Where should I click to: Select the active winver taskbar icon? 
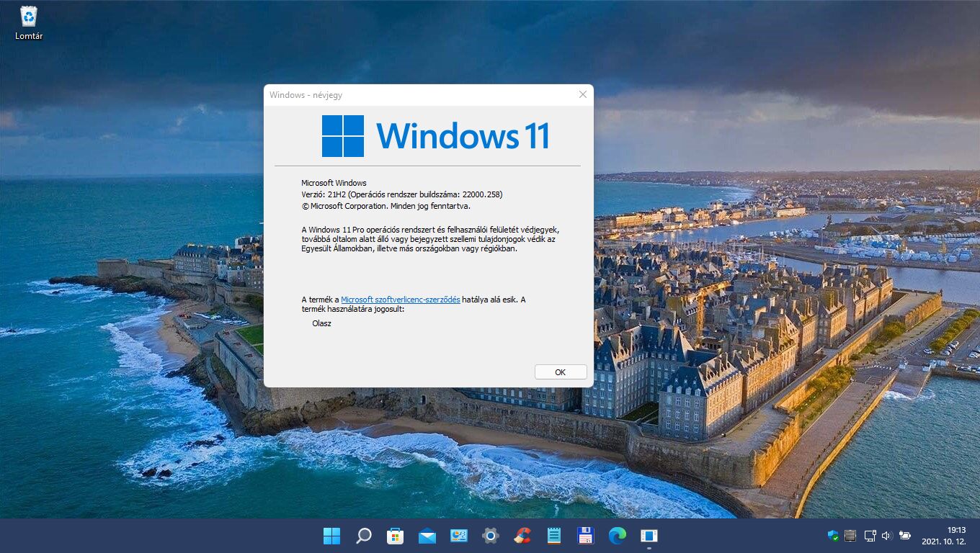click(x=649, y=536)
